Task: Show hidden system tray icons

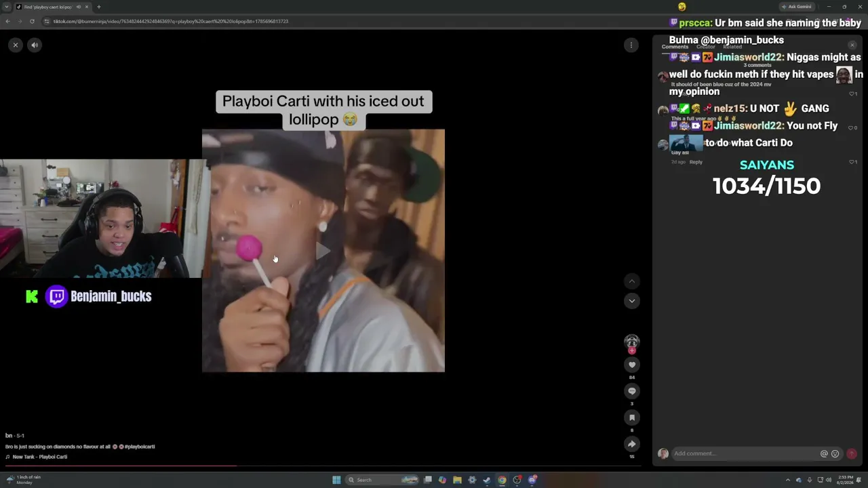Action: [788, 480]
